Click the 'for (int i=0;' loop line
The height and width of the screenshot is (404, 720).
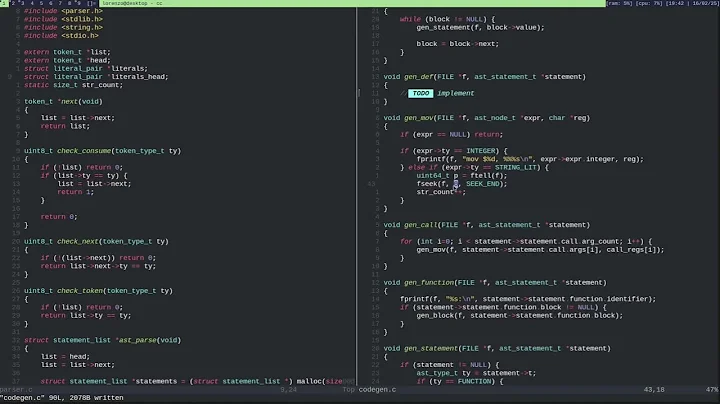pos(526,241)
